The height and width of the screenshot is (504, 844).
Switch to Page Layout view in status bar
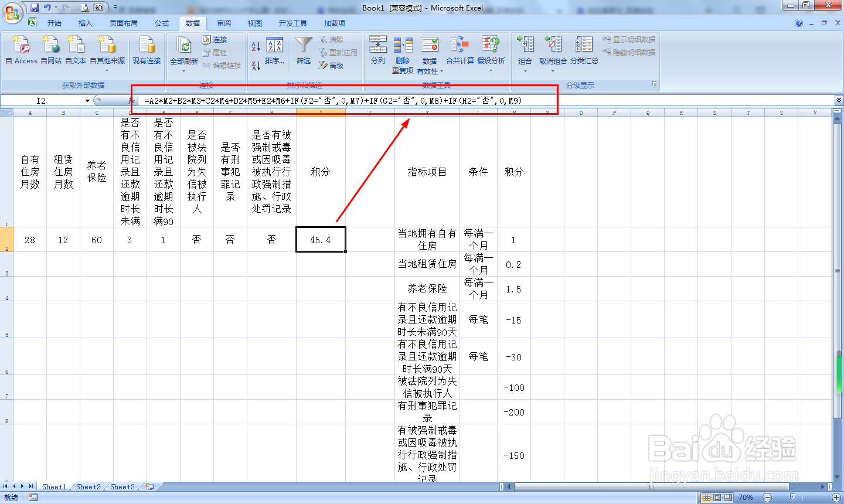click(717, 498)
